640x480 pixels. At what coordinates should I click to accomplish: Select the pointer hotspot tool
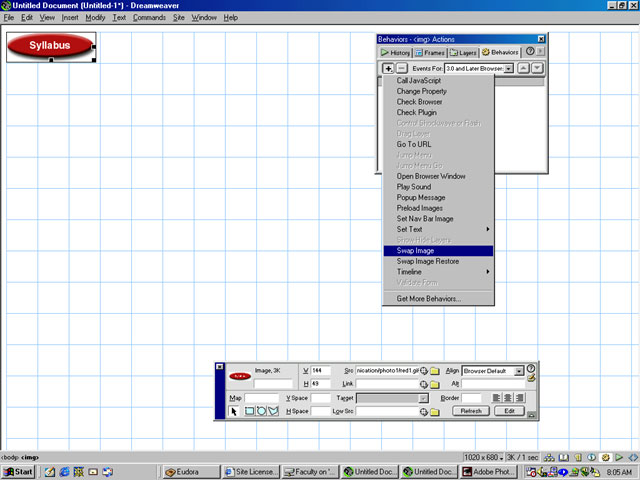pyautogui.click(x=234, y=411)
